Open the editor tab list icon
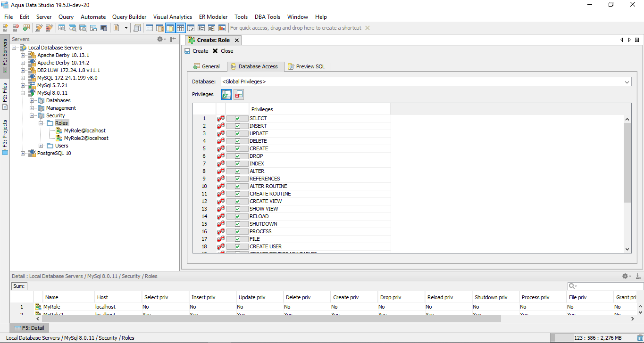 (637, 40)
